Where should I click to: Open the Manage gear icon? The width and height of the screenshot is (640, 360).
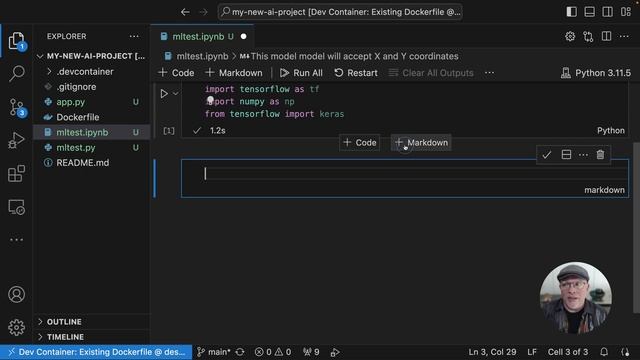tap(16, 327)
